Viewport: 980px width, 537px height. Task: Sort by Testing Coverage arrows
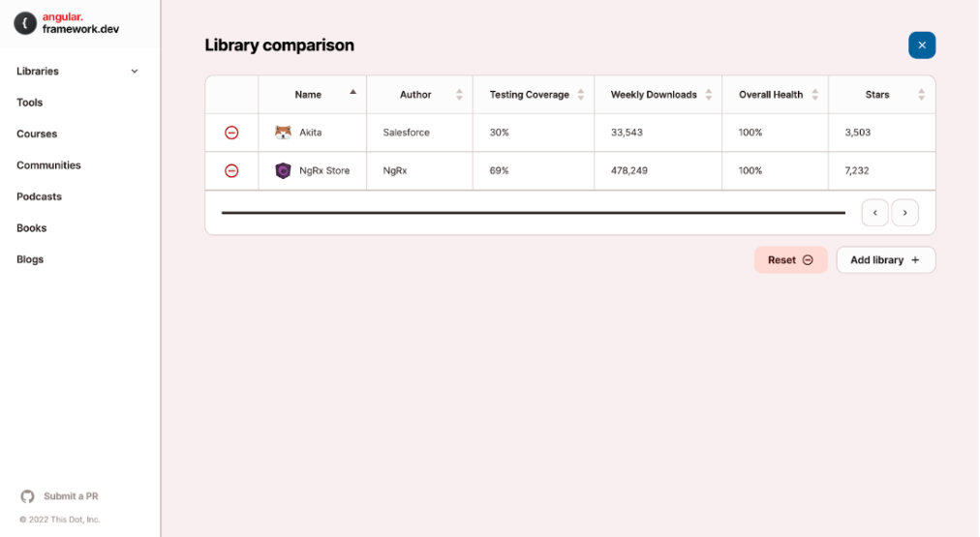[x=581, y=94]
